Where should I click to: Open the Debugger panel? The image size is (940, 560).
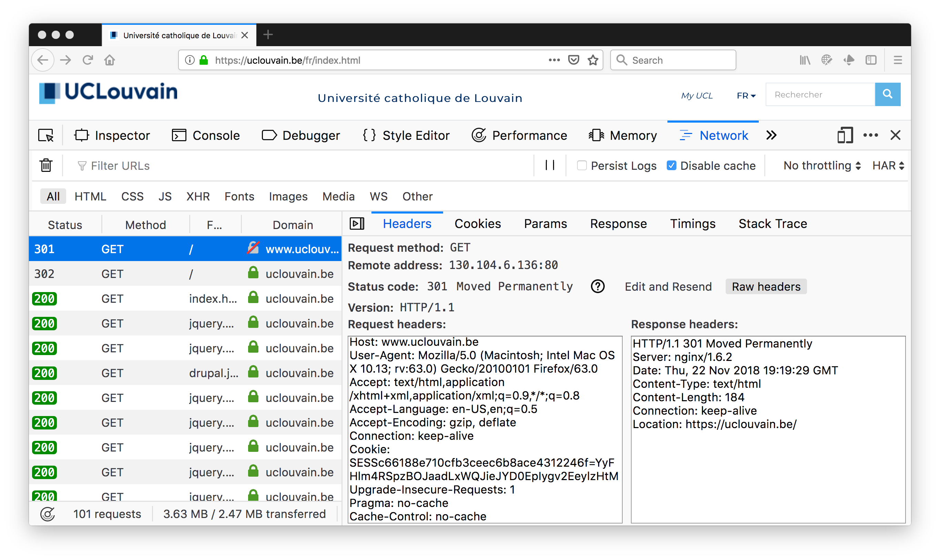(301, 135)
